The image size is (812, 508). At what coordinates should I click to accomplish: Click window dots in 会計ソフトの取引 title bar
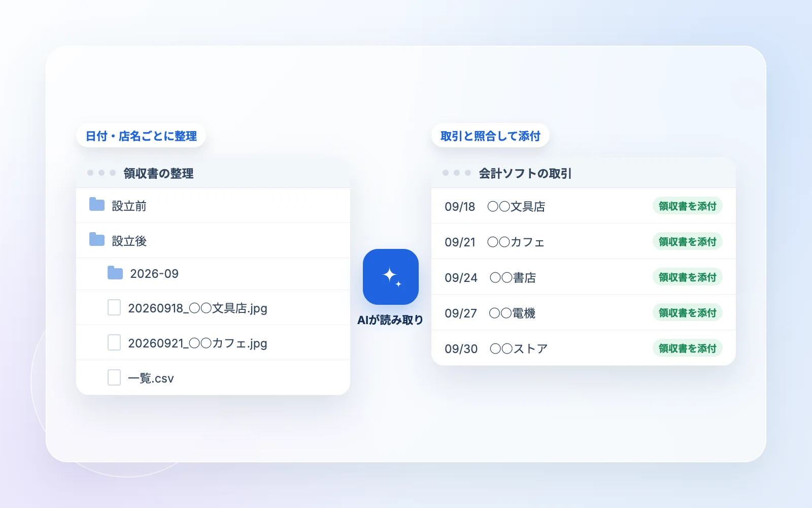[457, 173]
